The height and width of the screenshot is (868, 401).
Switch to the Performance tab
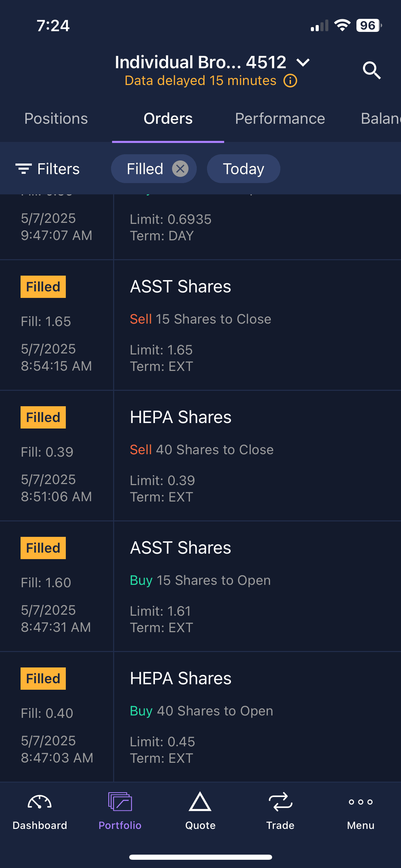coord(280,119)
